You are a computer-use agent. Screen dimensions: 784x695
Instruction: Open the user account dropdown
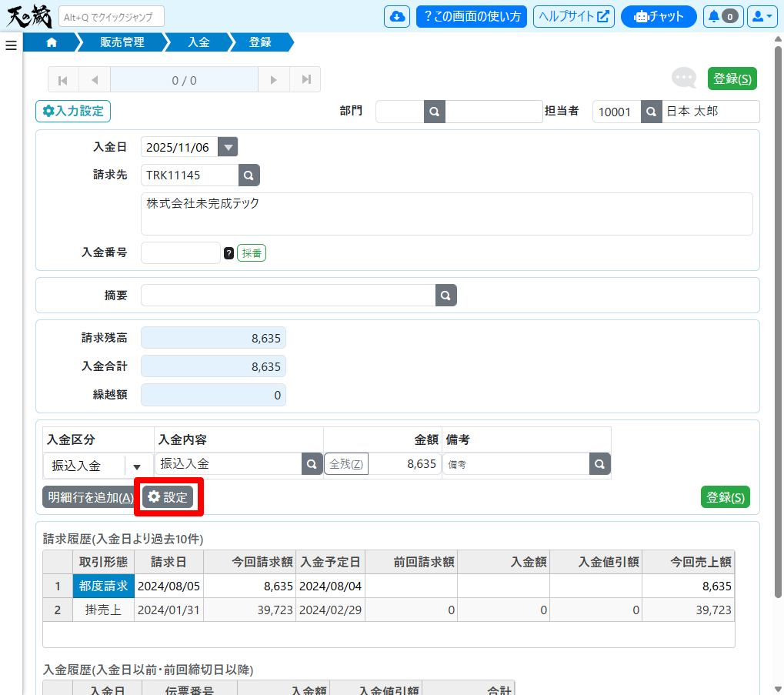click(762, 16)
